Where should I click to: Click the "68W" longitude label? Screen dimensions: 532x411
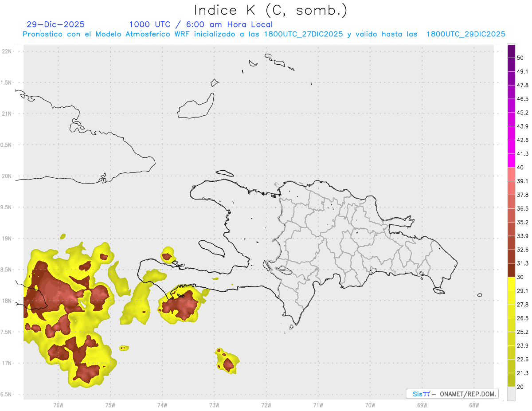(x=473, y=405)
